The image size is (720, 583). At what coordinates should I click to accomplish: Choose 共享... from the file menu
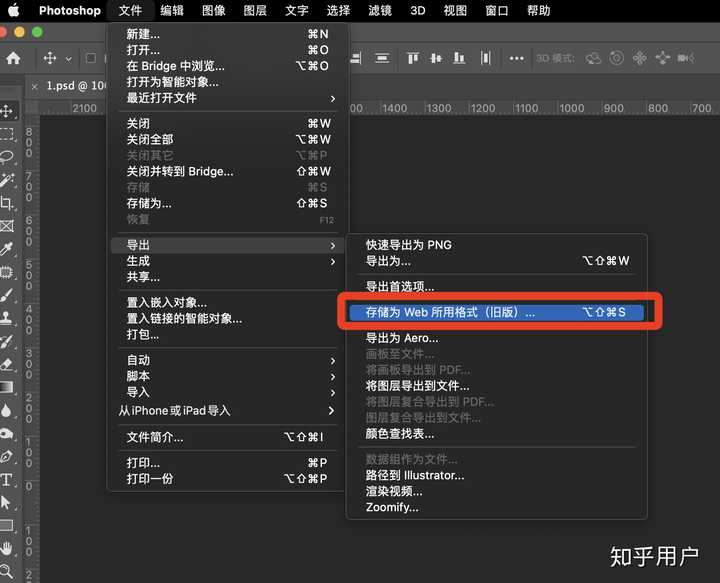(228, 277)
